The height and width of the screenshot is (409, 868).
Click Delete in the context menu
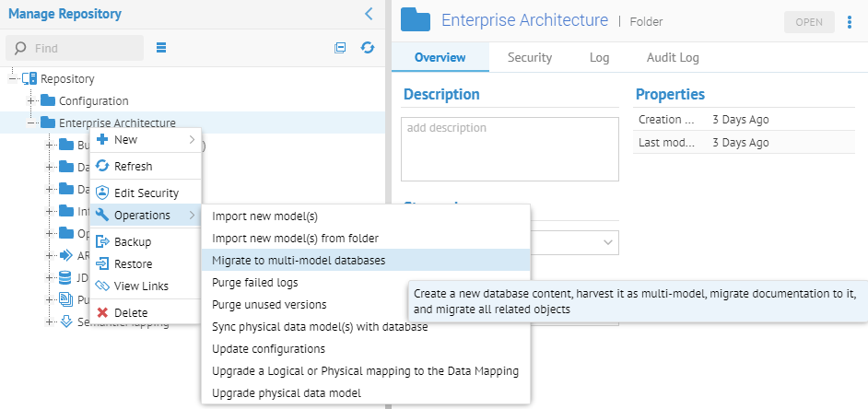tap(130, 312)
